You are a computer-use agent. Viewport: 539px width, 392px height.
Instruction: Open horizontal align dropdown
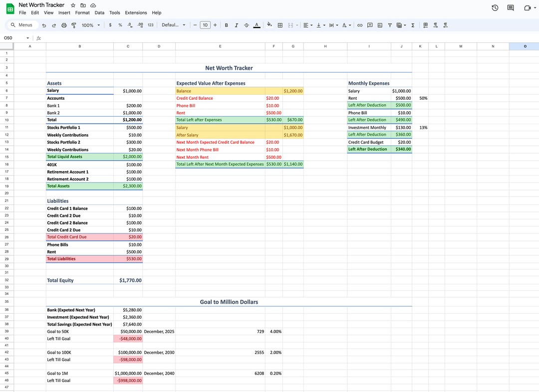coord(308,25)
